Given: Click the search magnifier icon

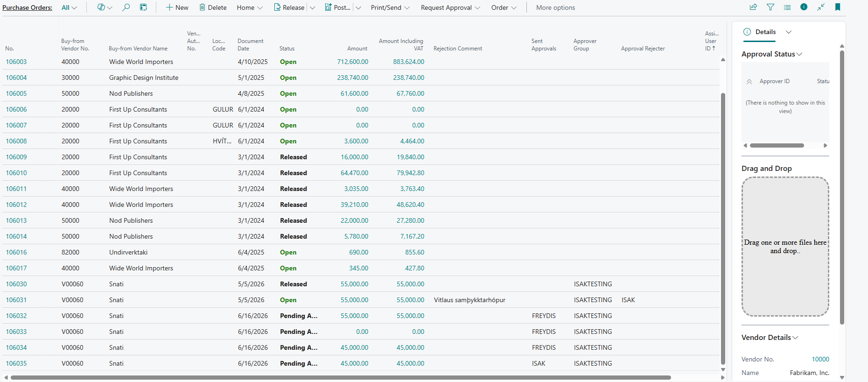Looking at the screenshot, I should [x=126, y=7].
